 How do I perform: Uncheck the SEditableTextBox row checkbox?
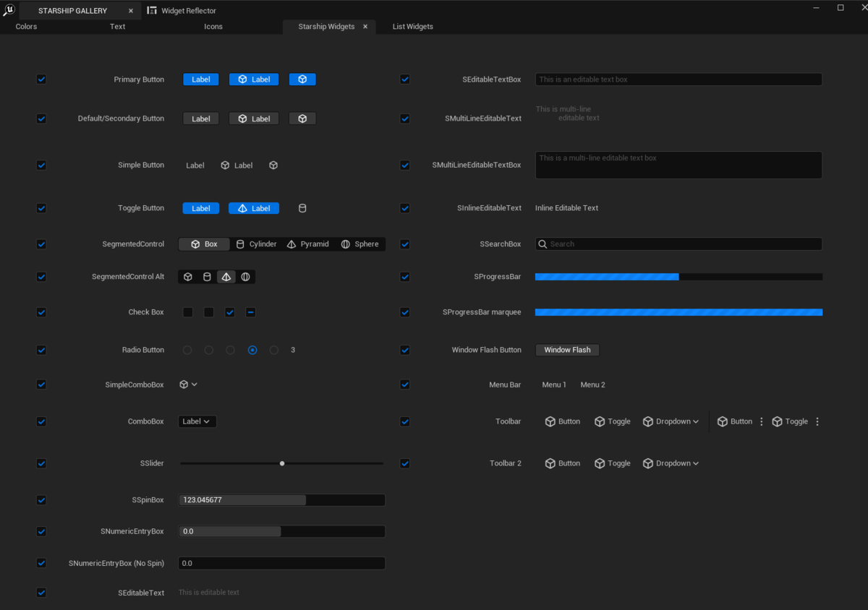pos(405,80)
